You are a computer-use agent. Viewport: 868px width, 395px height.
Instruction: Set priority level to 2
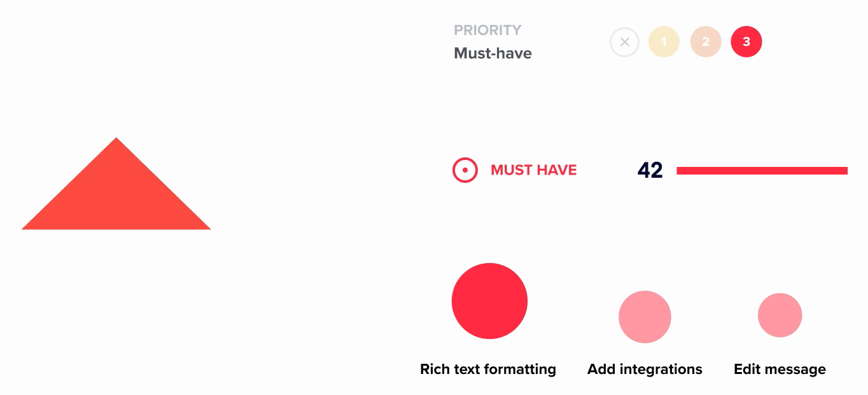click(x=706, y=42)
